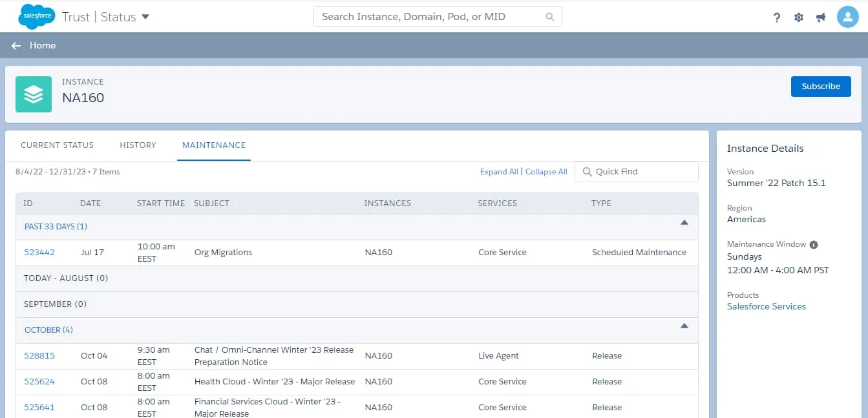Open the user profile avatar
Image resolution: width=868 pixels, height=418 pixels.
pos(847,17)
